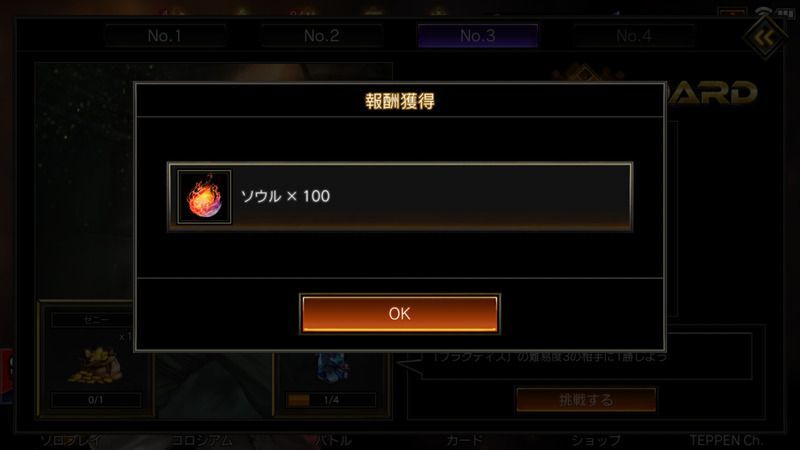Select the highlighted No.3 tab
Image resolution: width=800 pixels, height=450 pixels.
[478, 36]
